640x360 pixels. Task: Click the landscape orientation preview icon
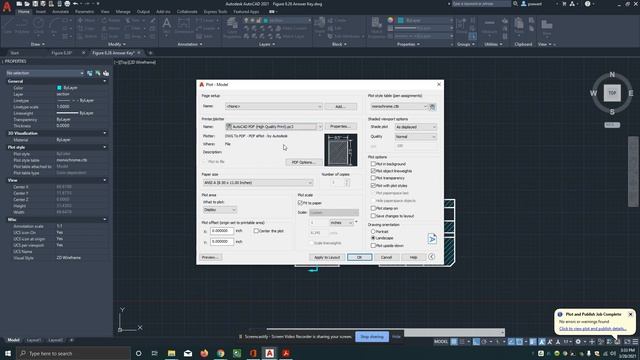pos(432,238)
